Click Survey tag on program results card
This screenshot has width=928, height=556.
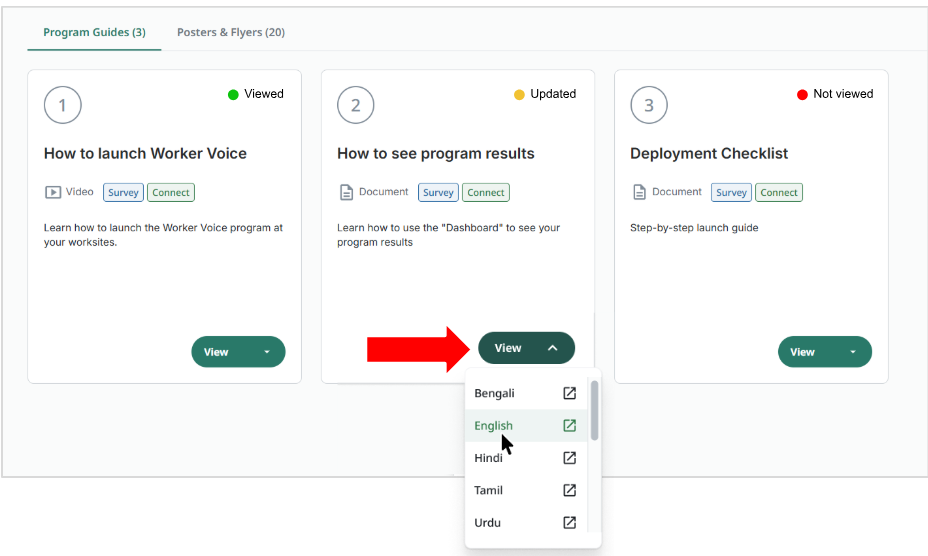point(438,192)
